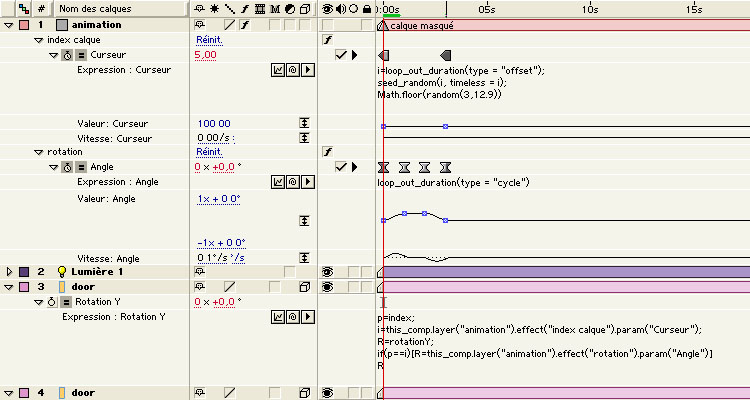Open expression language menu for Rotation Y

pyautogui.click(x=309, y=317)
